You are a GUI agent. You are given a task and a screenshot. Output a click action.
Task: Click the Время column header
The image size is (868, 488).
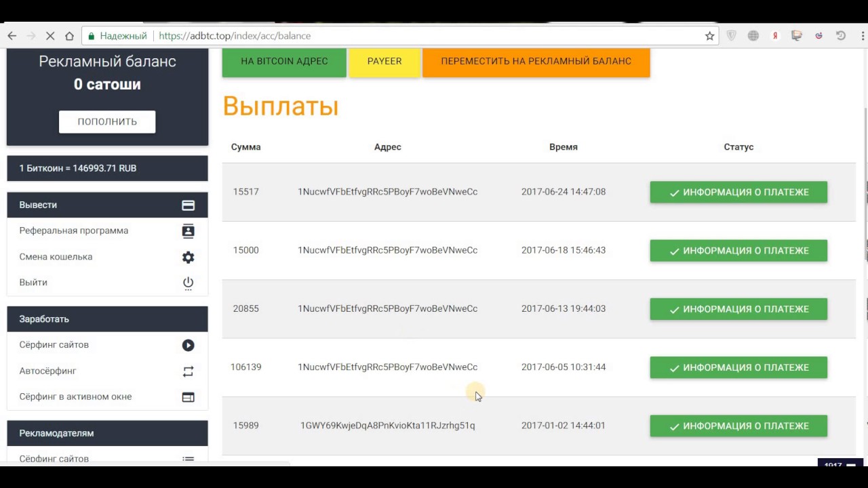point(564,147)
